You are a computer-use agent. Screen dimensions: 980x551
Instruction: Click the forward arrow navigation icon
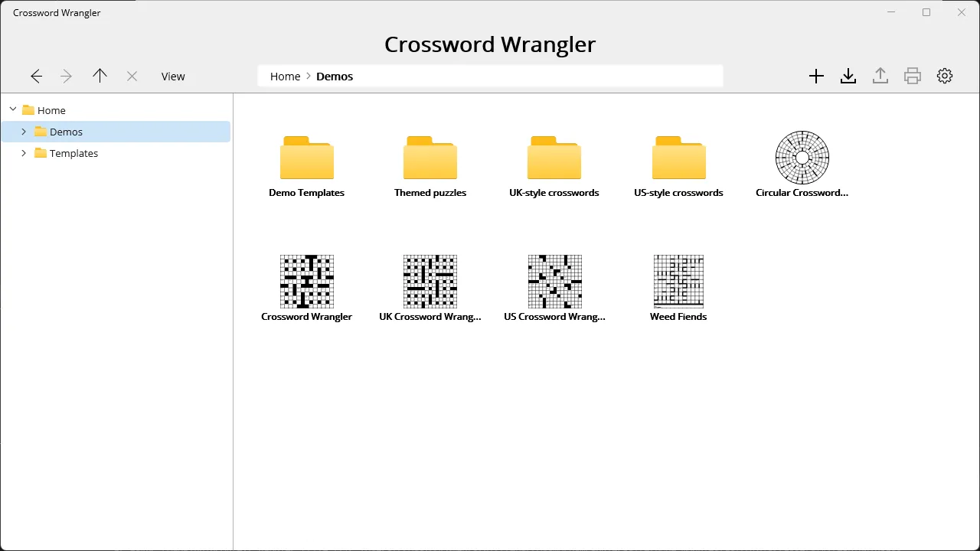point(67,77)
